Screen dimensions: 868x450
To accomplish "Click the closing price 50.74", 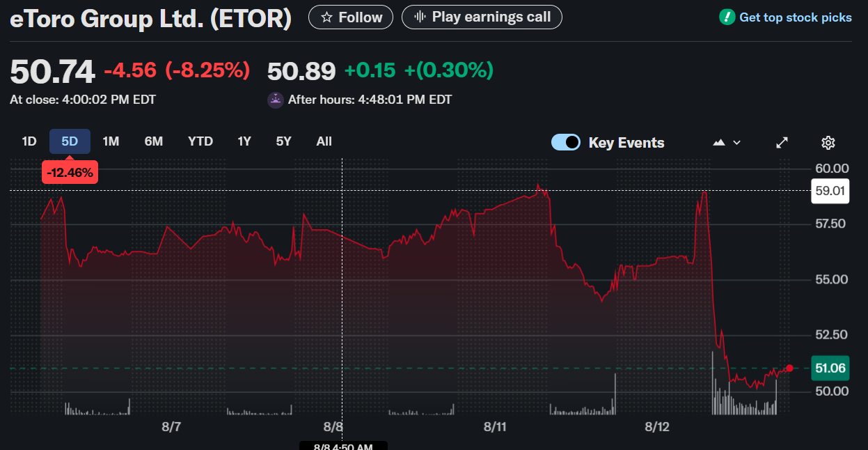I will pos(52,71).
